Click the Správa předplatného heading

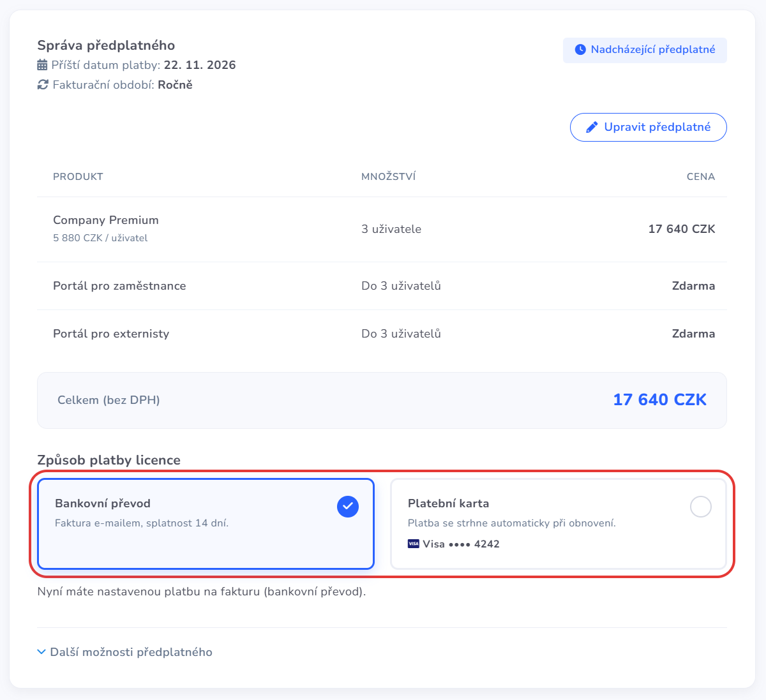106,45
